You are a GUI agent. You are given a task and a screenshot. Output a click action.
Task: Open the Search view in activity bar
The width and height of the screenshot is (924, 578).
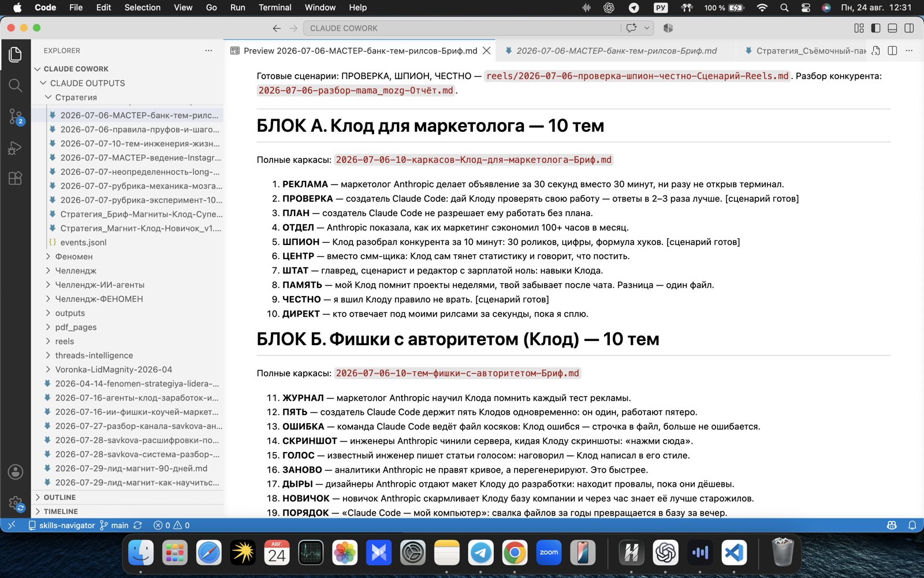(16, 86)
